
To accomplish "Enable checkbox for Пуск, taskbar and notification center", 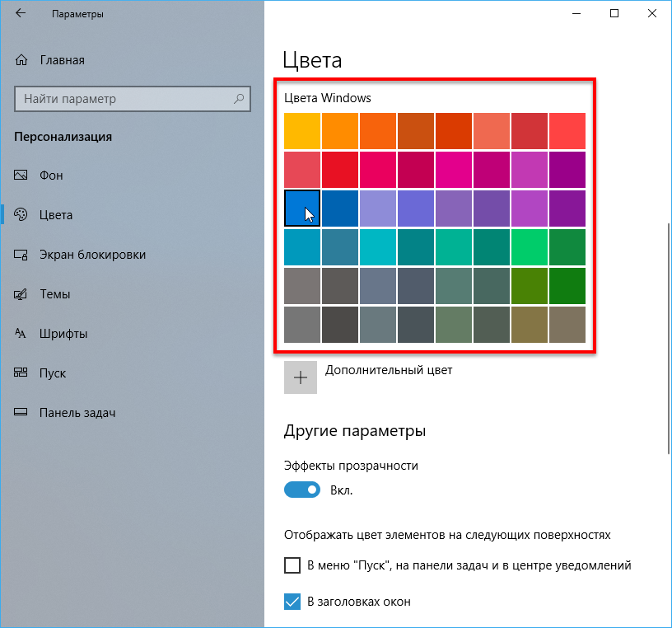I will [292, 565].
